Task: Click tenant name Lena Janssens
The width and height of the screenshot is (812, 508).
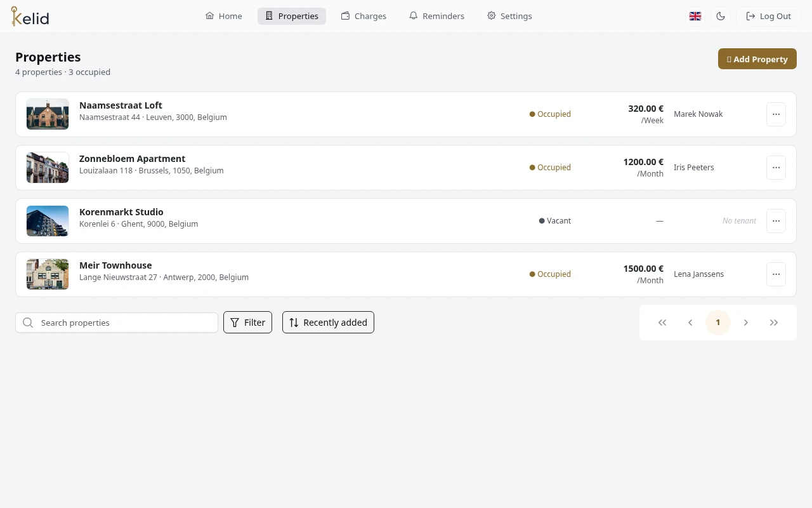Action: (698, 274)
